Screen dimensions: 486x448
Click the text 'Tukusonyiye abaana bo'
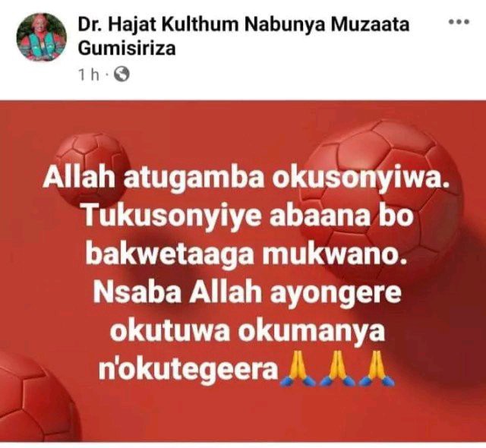point(249,217)
